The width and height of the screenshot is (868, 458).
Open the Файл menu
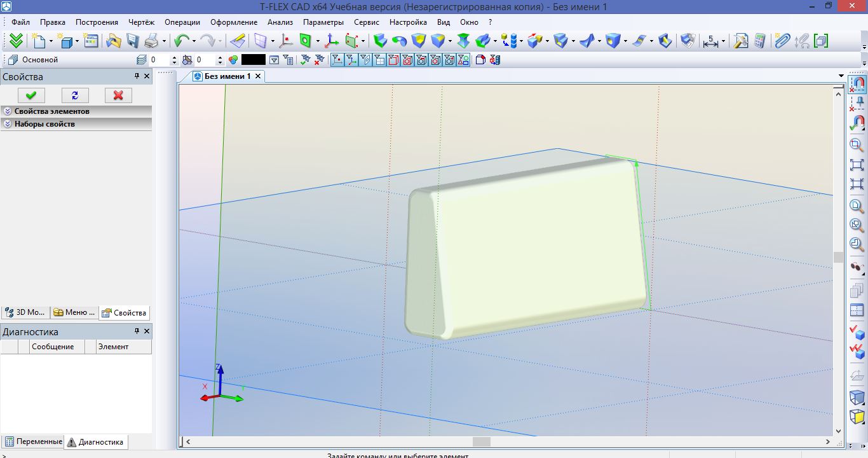[20, 22]
